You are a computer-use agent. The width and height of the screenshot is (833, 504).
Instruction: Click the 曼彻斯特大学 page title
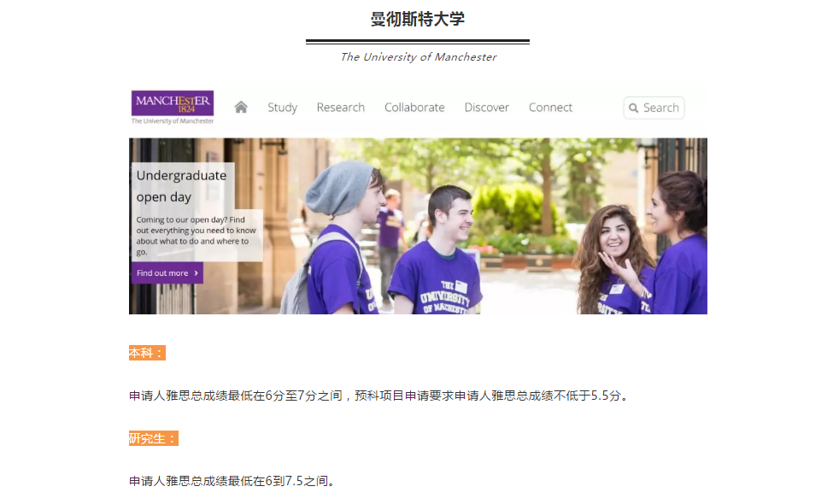click(418, 19)
